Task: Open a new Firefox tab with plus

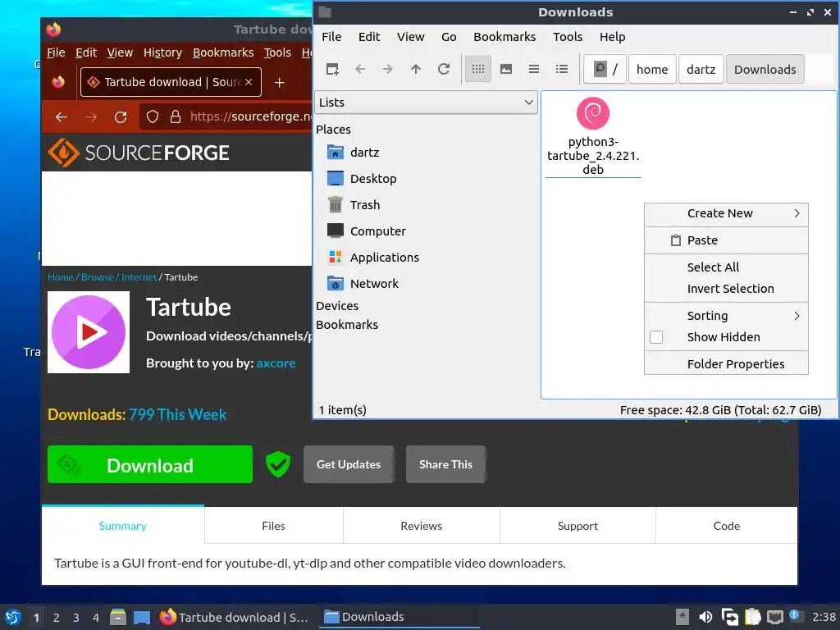Action: (x=279, y=83)
